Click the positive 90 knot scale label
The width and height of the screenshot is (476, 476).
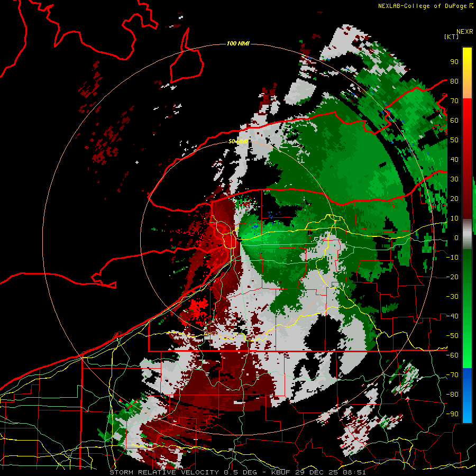tap(454, 62)
